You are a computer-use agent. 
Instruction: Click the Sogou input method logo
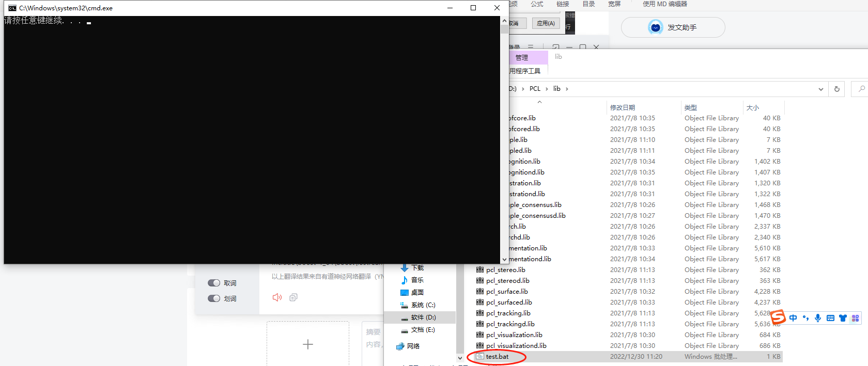pos(778,317)
